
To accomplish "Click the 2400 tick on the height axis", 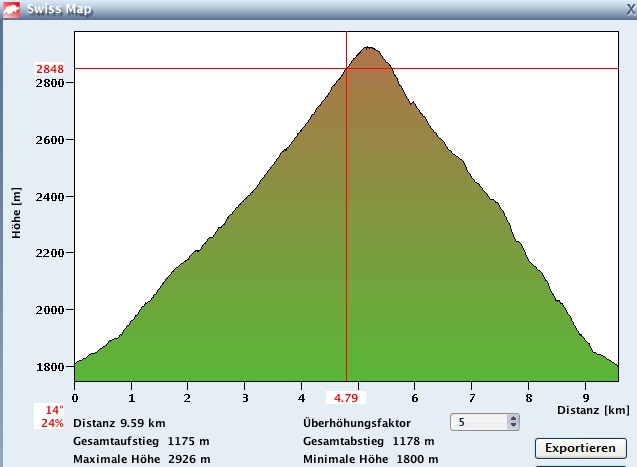I will [x=49, y=197].
